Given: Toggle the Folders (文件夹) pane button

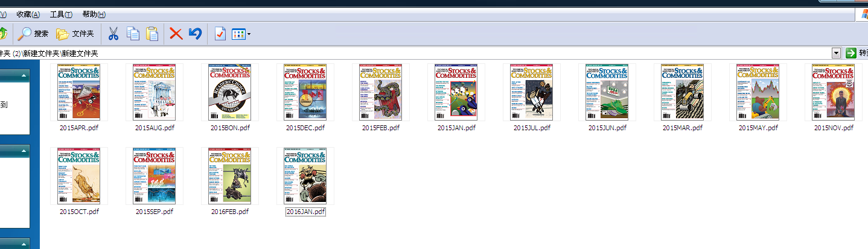Looking at the screenshot, I should (75, 34).
